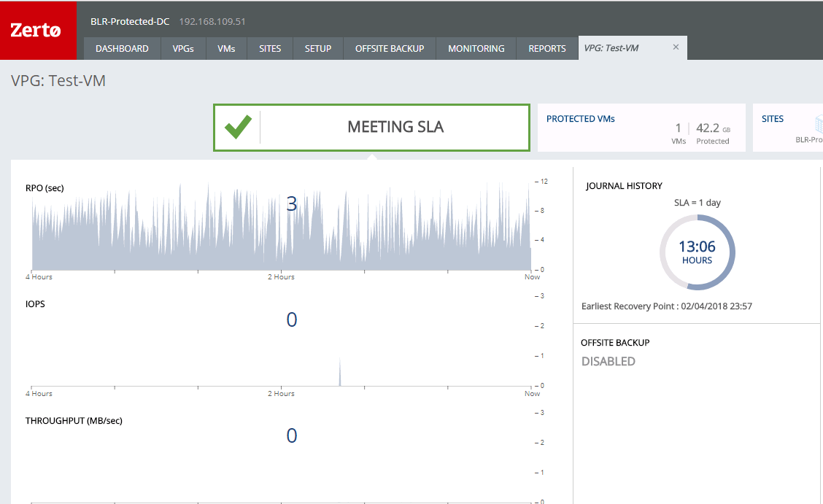Open the DASHBOARD tab

tap(122, 49)
